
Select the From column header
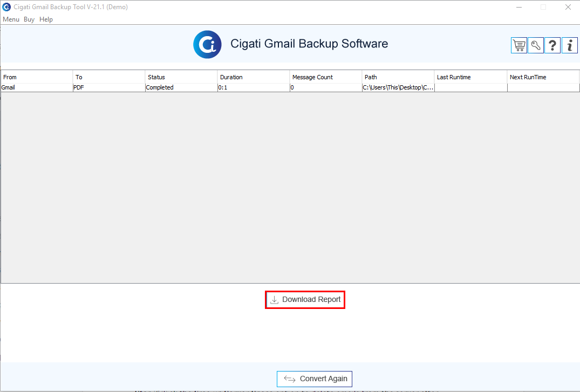[37, 77]
